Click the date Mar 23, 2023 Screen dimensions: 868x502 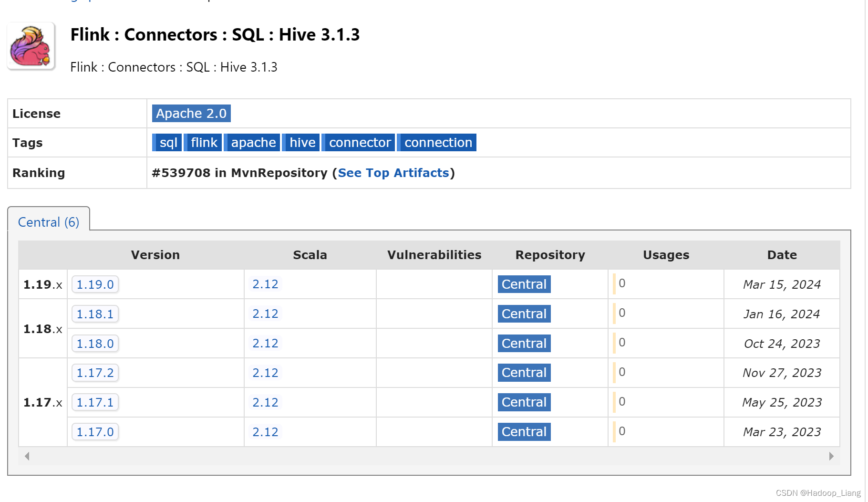(782, 432)
